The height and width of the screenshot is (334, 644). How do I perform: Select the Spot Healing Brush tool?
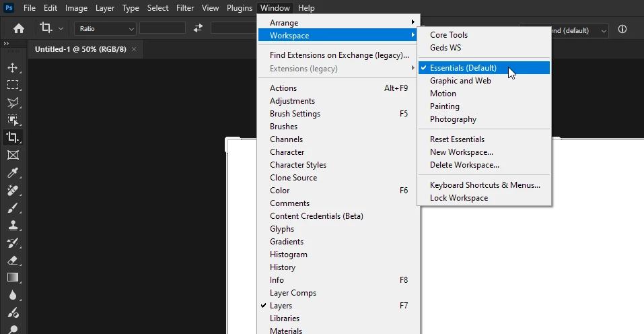click(13, 190)
